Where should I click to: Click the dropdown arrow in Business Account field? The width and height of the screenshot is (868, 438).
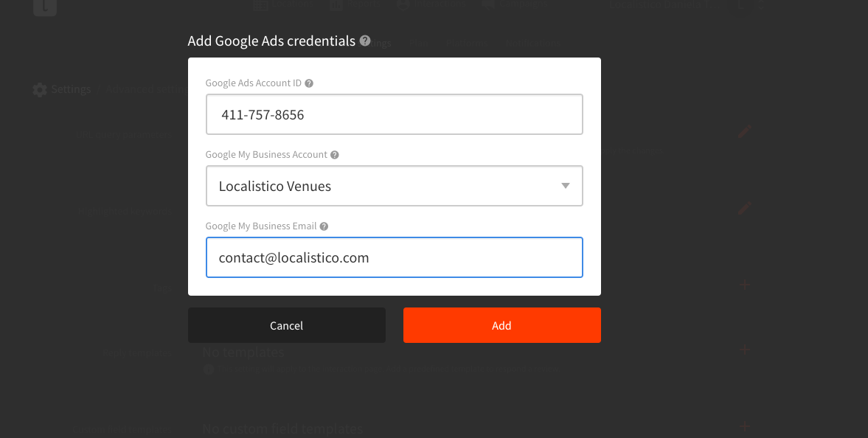(x=565, y=186)
